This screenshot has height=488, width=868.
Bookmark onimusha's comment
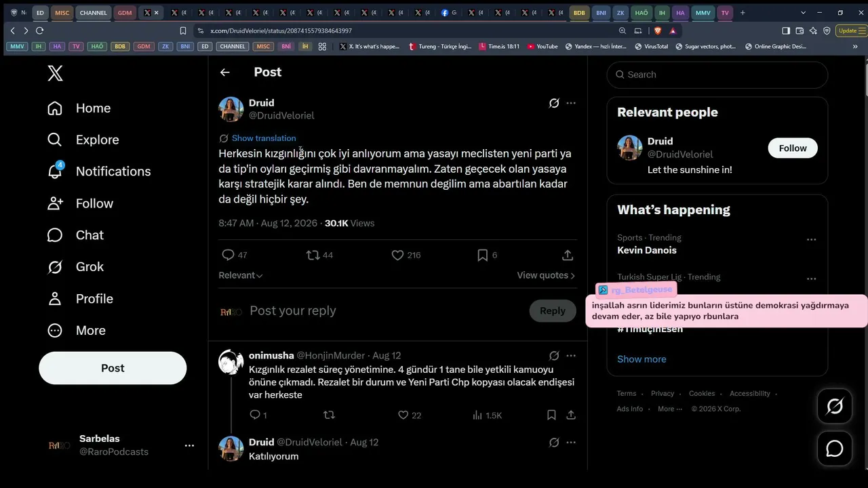tap(552, 415)
